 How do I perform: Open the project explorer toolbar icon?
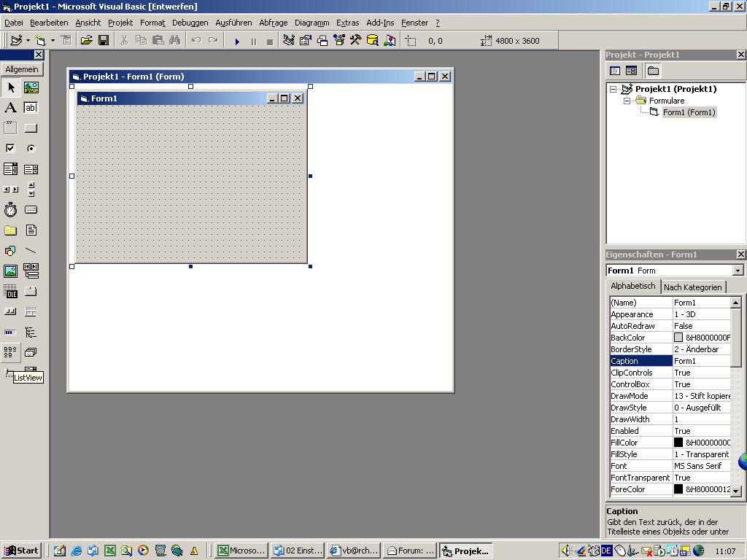[x=289, y=41]
